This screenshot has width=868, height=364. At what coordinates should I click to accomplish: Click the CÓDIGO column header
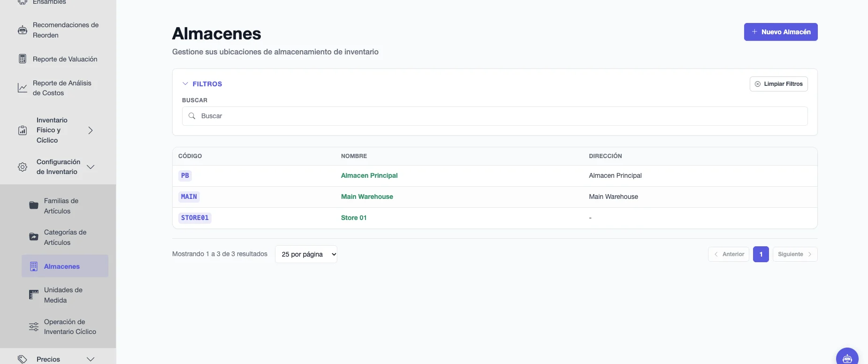tap(190, 156)
